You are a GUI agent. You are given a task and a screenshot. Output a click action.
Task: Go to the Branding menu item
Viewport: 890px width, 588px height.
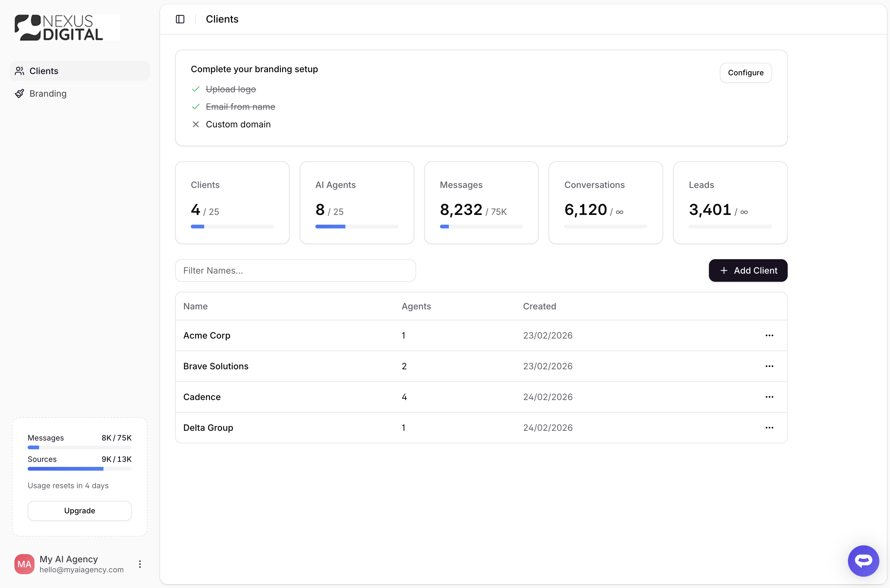48,94
